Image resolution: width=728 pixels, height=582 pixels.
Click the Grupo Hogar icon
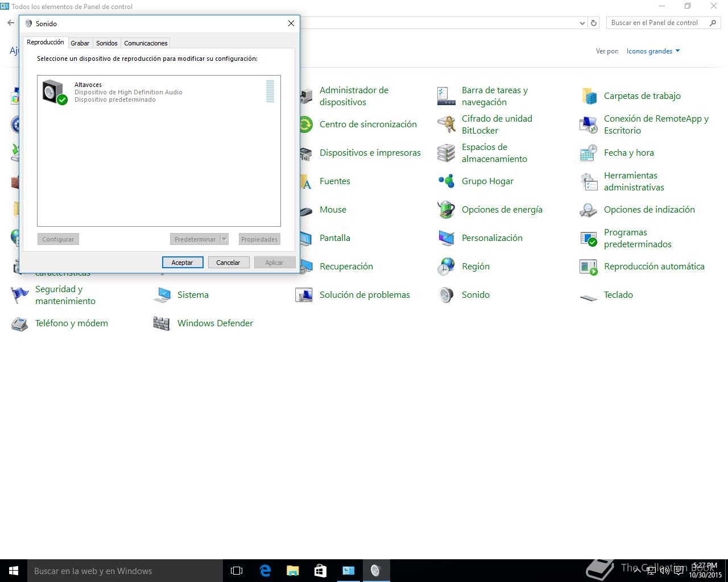(446, 181)
